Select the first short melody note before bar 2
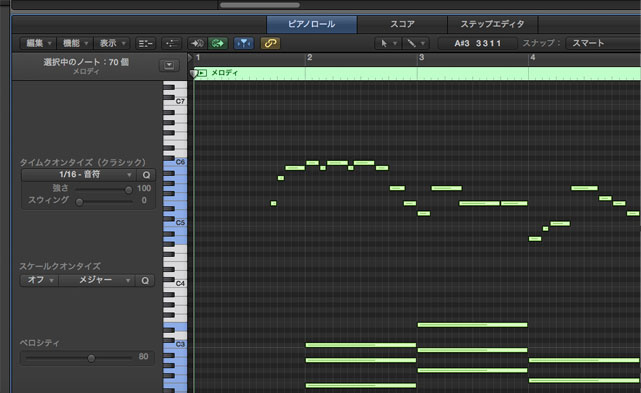 point(273,203)
